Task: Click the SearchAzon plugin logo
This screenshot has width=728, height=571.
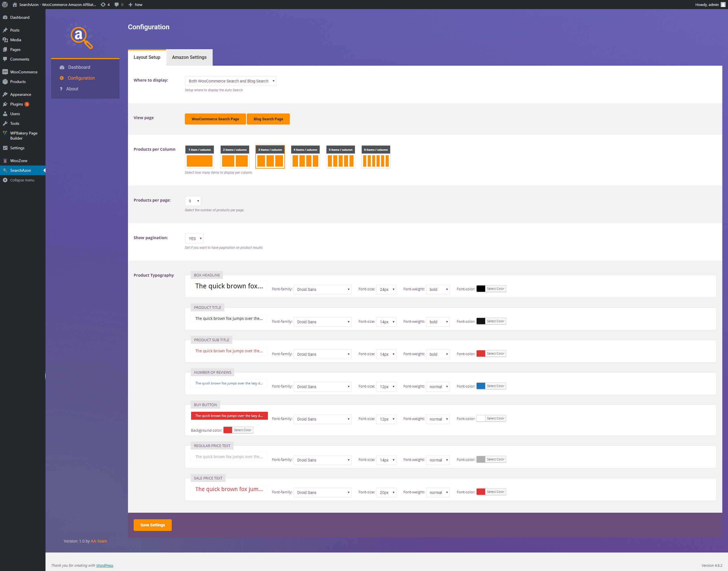Action: [80, 36]
